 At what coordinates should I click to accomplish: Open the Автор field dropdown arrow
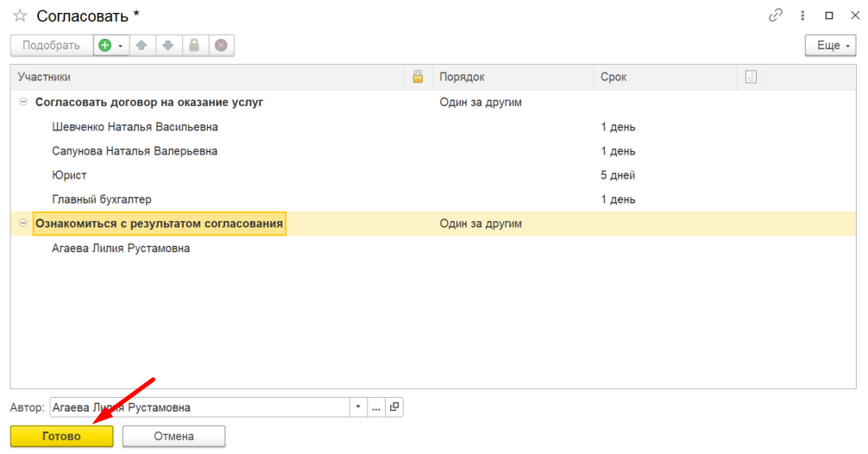point(358,407)
